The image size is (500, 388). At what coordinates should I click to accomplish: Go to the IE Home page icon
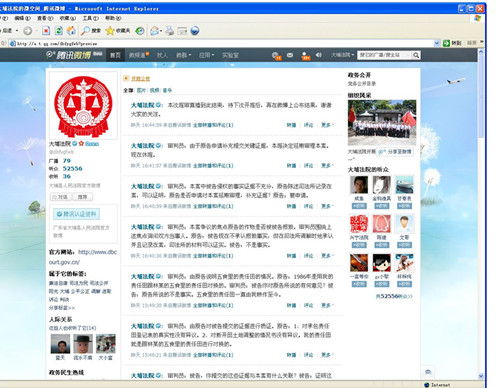coord(71,31)
